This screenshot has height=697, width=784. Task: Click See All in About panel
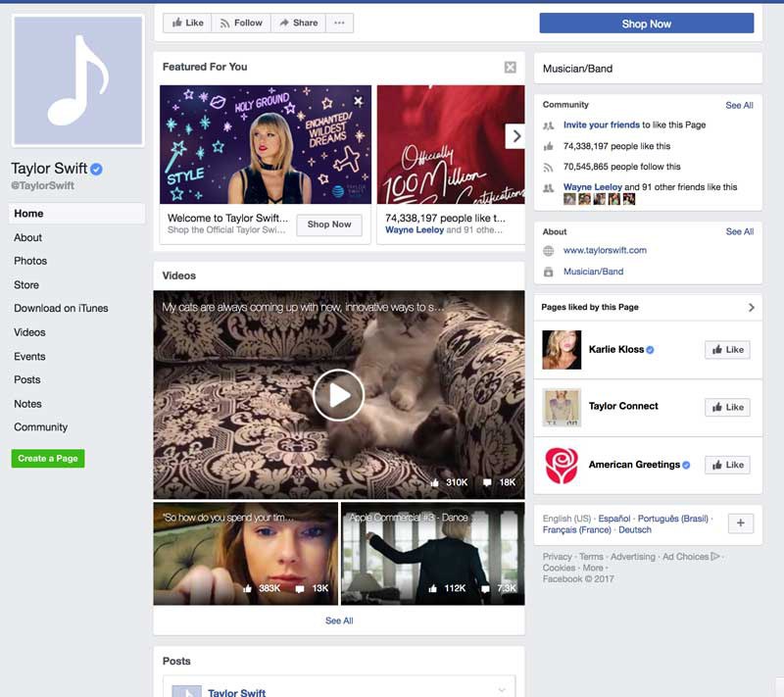coord(740,231)
